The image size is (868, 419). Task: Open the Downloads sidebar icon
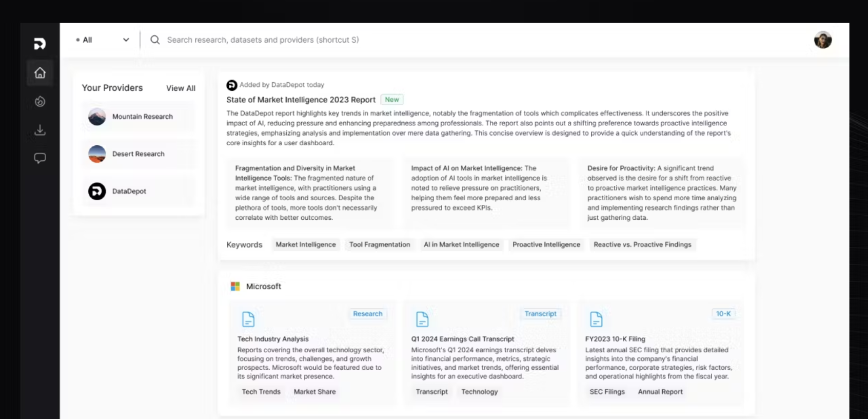click(40, 130)
